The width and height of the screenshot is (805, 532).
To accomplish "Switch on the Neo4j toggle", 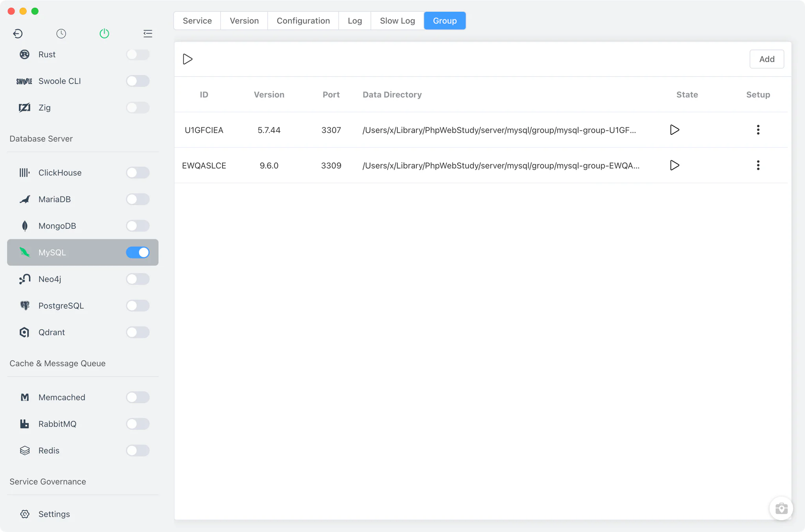I will 138,279.
